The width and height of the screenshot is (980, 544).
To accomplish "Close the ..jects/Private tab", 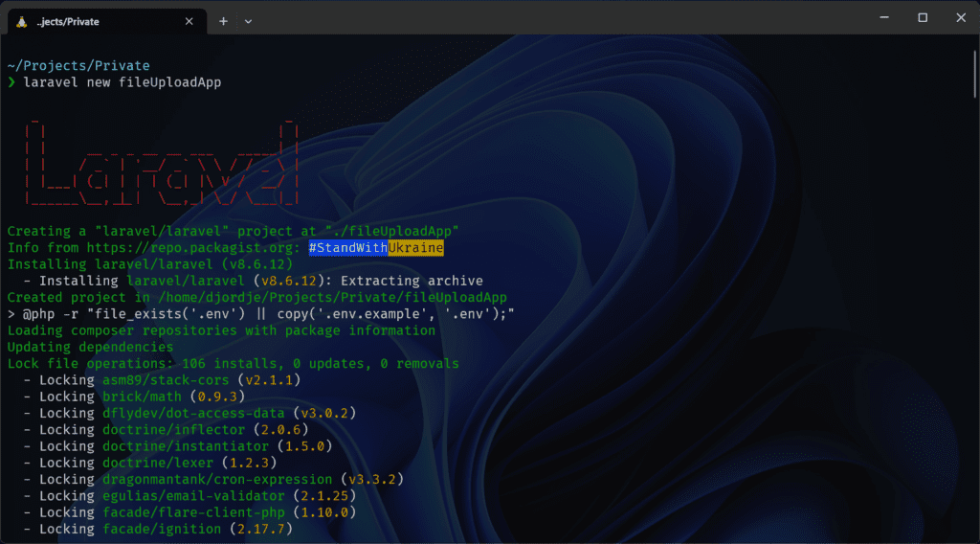I will pyautogui.click(x=189, y=22).
